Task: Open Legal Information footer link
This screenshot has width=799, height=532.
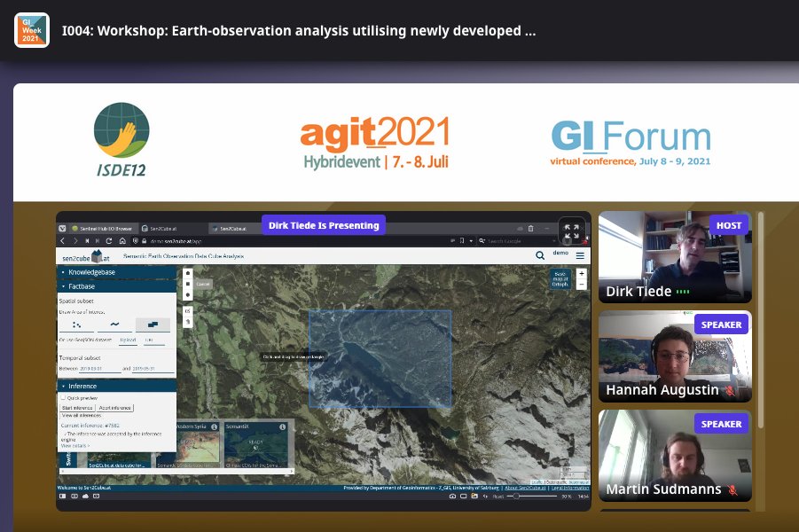Action: pos(570,489)
